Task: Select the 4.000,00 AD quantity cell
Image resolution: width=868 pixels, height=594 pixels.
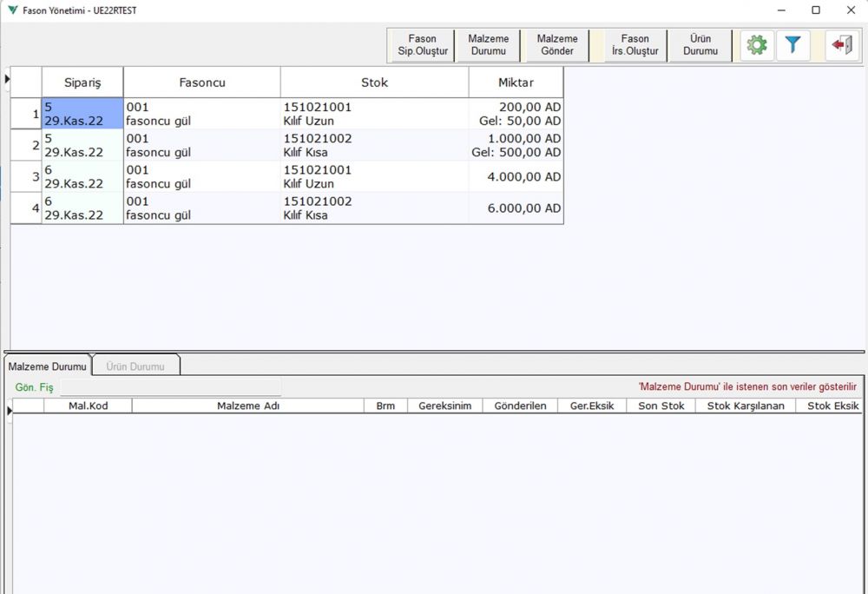Action: 516,176
